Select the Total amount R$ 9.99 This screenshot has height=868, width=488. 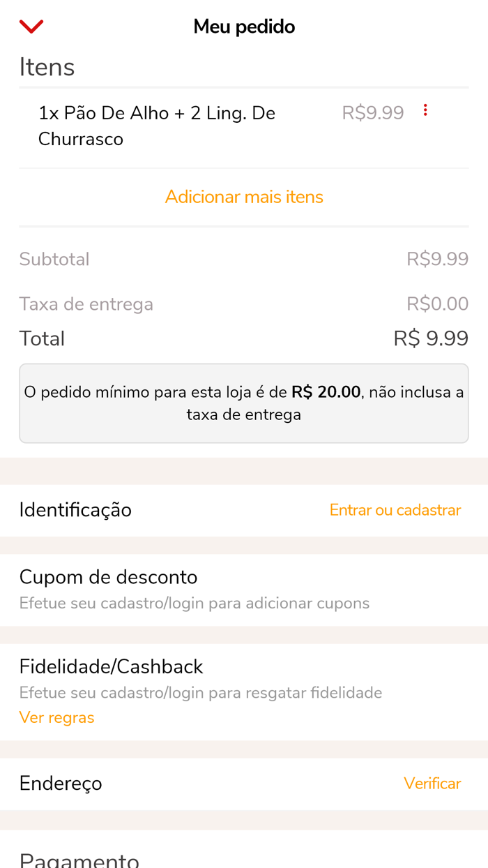(x=437, y=338)
